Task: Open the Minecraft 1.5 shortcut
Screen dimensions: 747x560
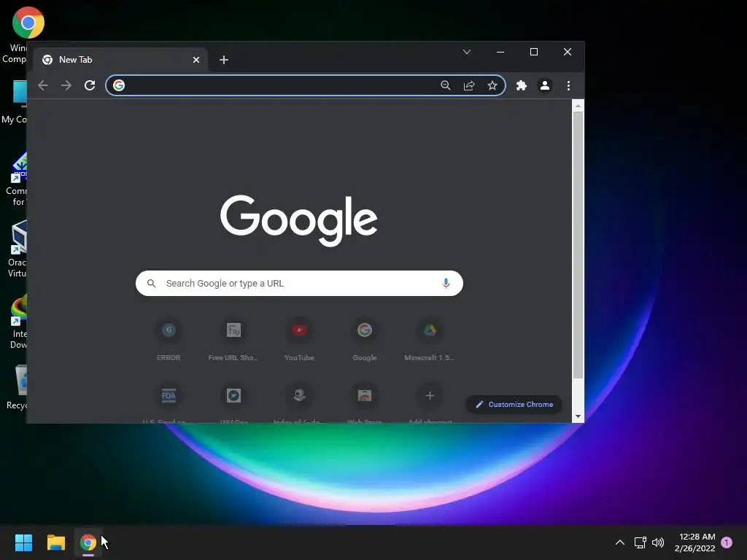Action: tap(430, 340)
